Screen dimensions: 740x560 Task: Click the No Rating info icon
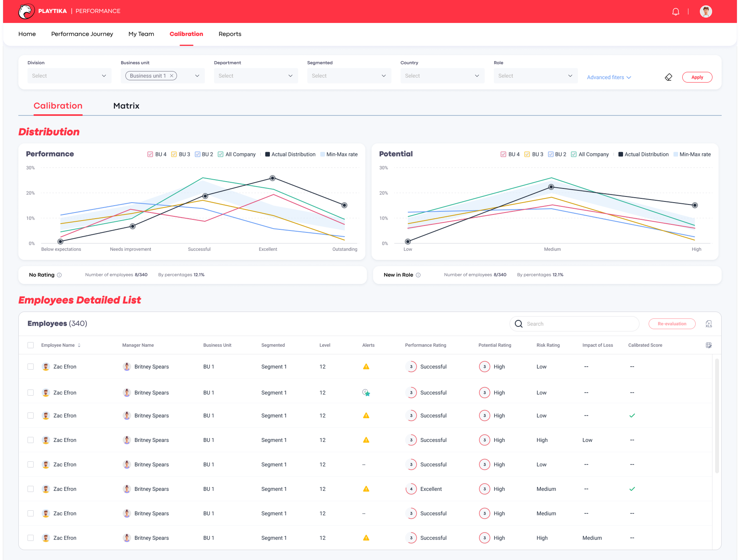(x=59, y=275)
